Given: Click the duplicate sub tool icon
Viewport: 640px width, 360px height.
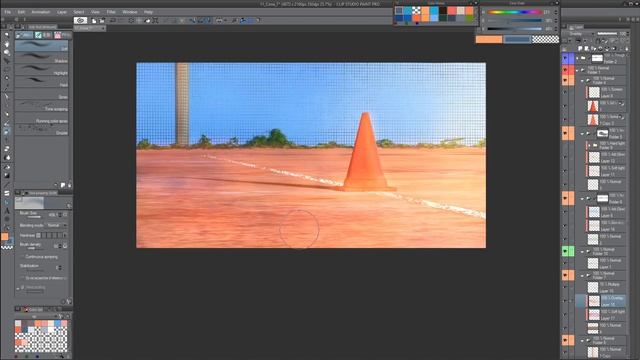Looking at the screenshot, I should (x=63, y=185).
